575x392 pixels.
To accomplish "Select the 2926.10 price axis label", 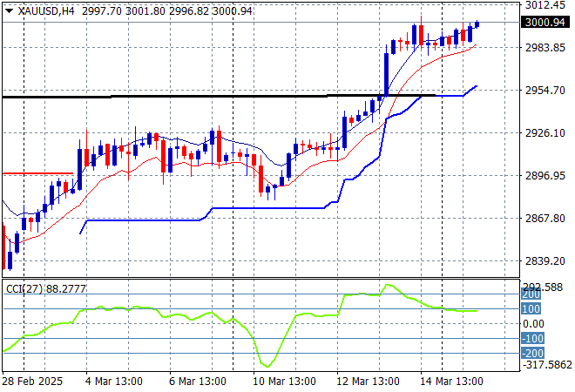I will tap(545, 132).
